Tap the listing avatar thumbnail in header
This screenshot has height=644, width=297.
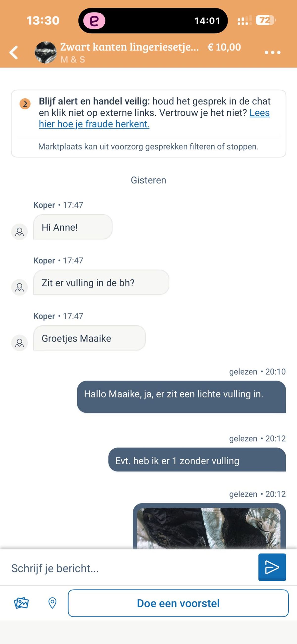pos(46,52)
